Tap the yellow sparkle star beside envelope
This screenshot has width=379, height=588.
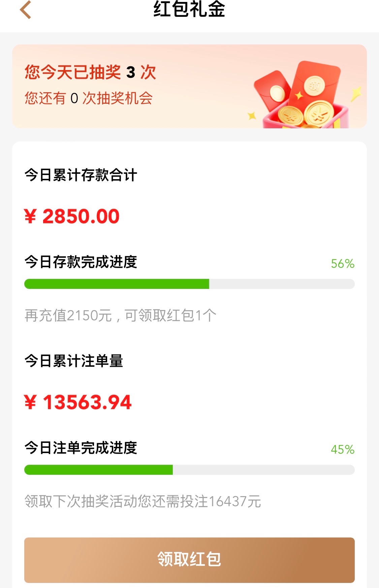coord(356,93)
